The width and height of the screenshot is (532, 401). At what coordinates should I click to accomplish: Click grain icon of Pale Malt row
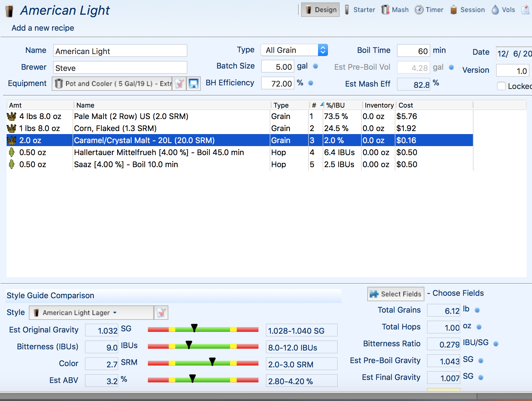11,116
